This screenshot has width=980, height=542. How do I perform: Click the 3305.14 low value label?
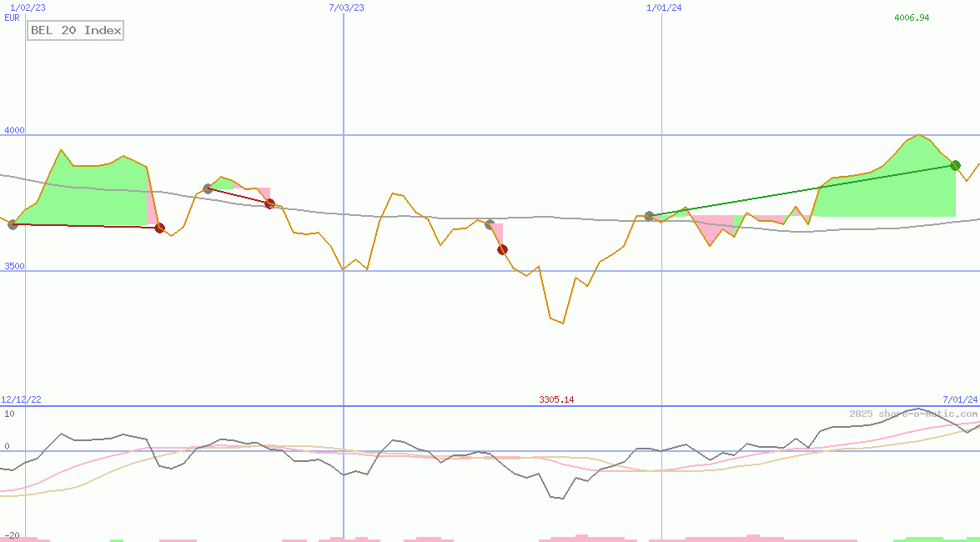pyautogui.click(x=557, y=399)
